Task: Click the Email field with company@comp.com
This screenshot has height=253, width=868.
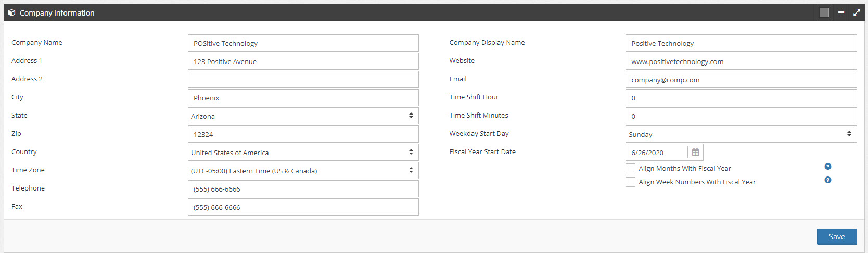Action: click(741, 80)
